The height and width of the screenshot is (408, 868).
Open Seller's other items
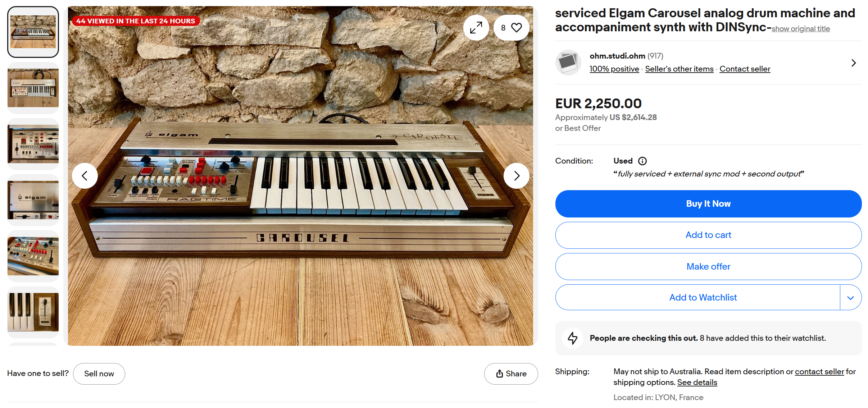point(679,69)
